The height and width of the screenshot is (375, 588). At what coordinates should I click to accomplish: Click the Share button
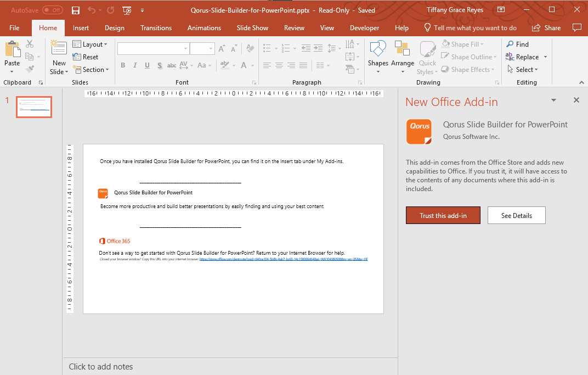(546, 28)
